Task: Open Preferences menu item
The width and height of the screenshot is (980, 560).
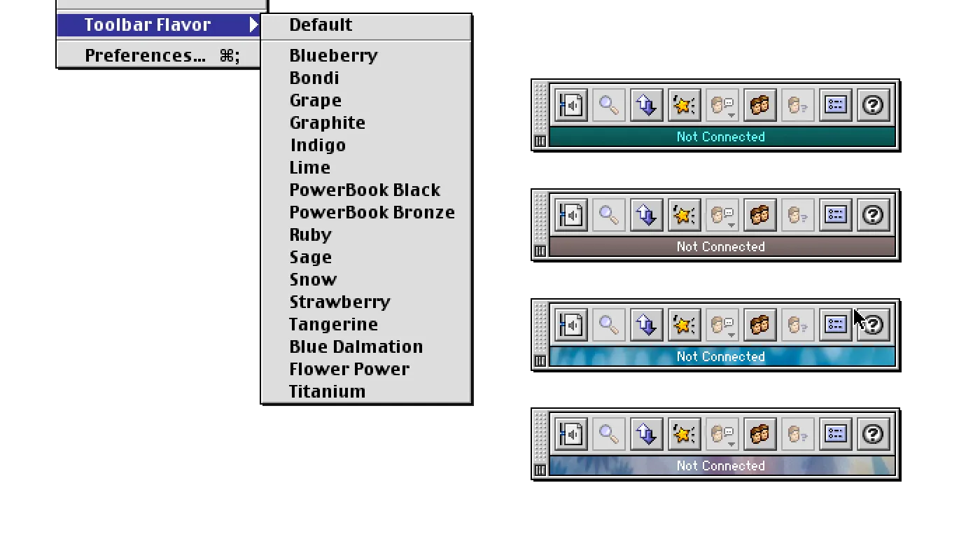Action: pos(159,56)
